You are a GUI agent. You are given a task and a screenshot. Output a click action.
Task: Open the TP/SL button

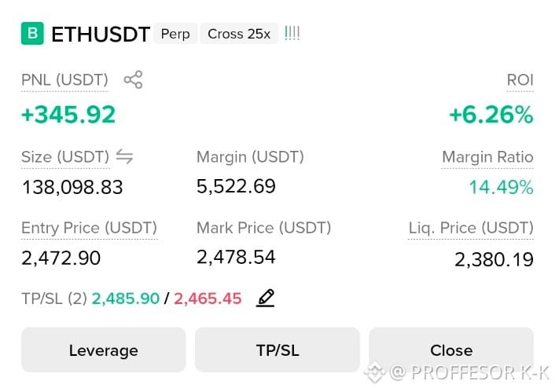point(277,350)
